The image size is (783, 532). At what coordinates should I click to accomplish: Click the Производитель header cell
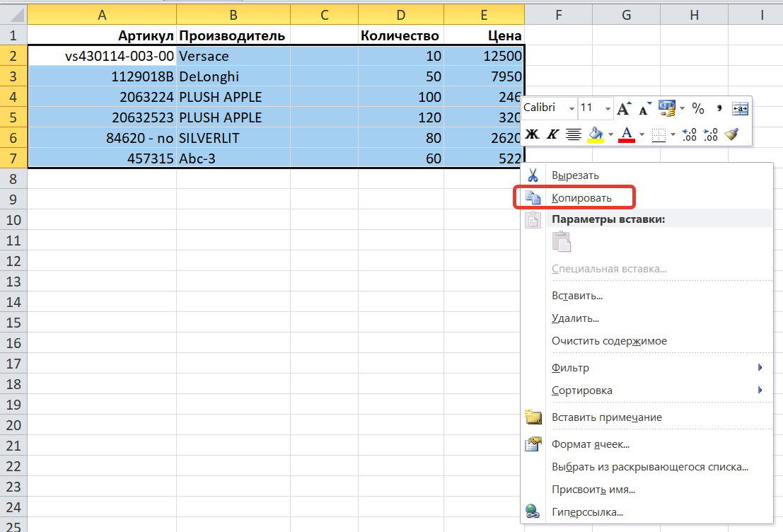pos(233,35)
